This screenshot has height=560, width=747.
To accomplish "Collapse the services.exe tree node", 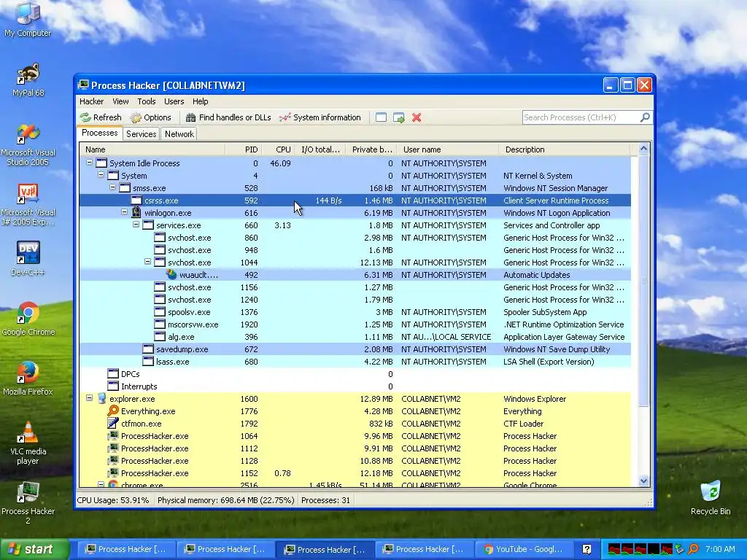I will pyautogui.click(x=136, y=225).
